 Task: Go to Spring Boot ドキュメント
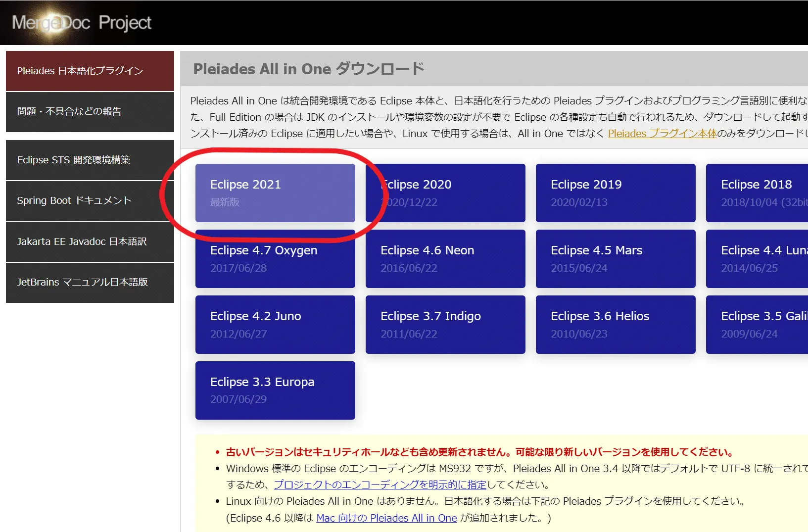pyautogui.click(x=90, y=201)
